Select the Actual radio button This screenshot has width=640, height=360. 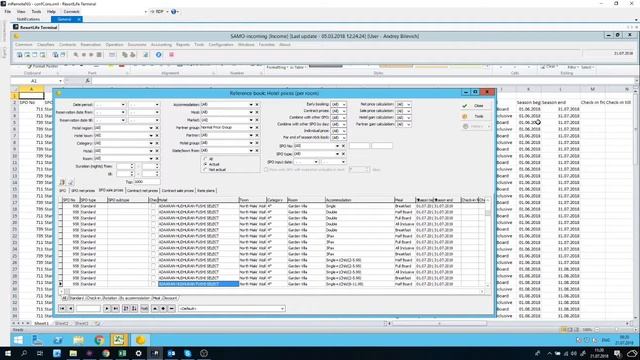(206, 164)
